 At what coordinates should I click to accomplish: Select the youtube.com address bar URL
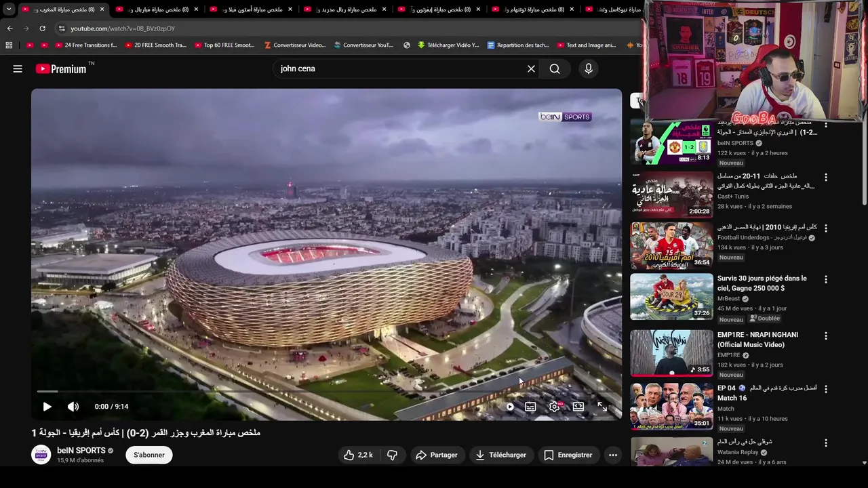coord(123,28)
